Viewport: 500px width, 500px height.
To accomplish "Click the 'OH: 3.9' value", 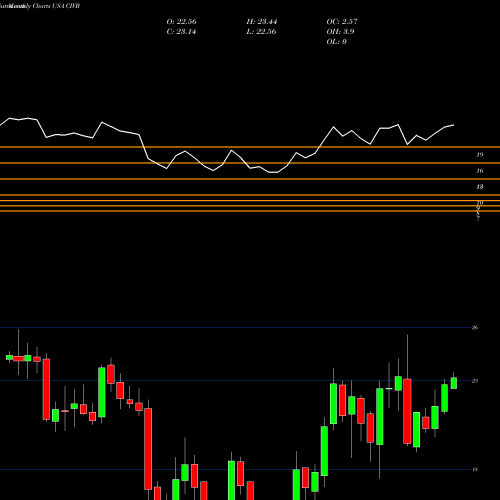I will coord(340,32).
